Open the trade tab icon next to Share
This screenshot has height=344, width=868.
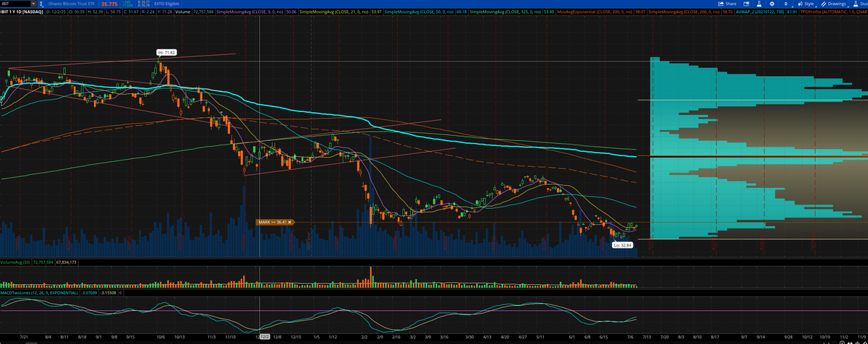(x=746, y=4)
